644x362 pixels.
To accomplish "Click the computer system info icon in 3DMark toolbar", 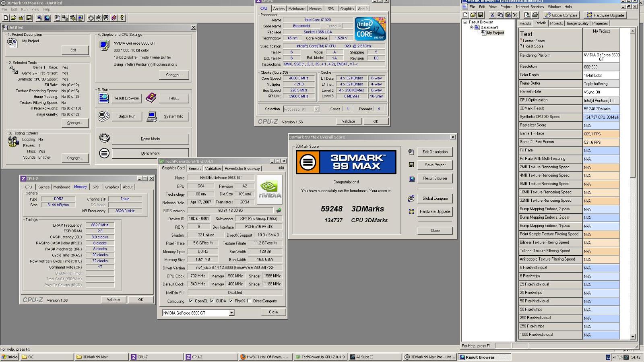I will (39, 18).
